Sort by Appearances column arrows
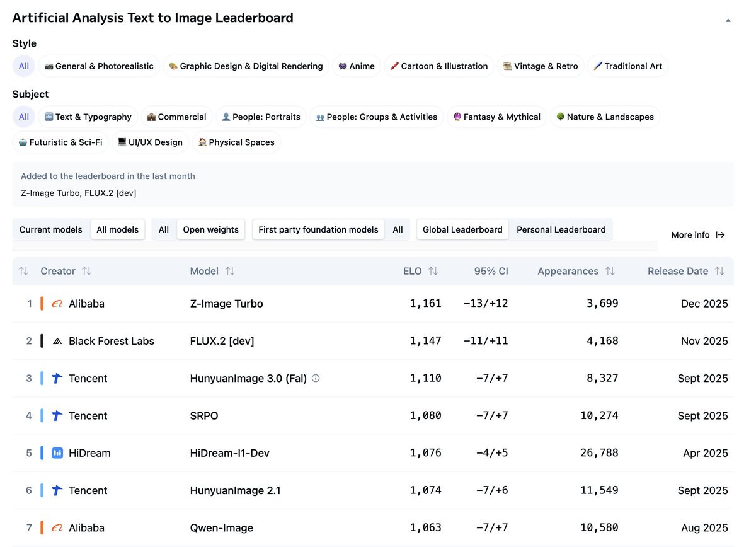Screen dimensions: 756x547 coord(610,271)
